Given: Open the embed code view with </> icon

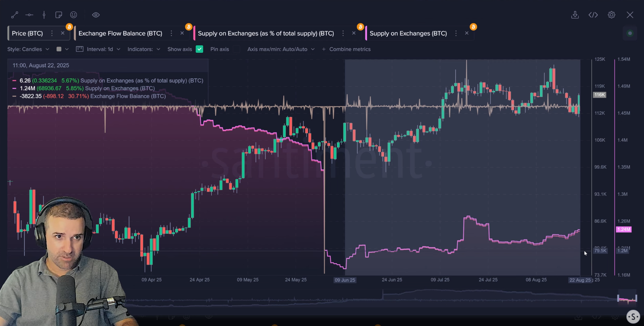Looking at the screenshot, I should click(593, 15).
